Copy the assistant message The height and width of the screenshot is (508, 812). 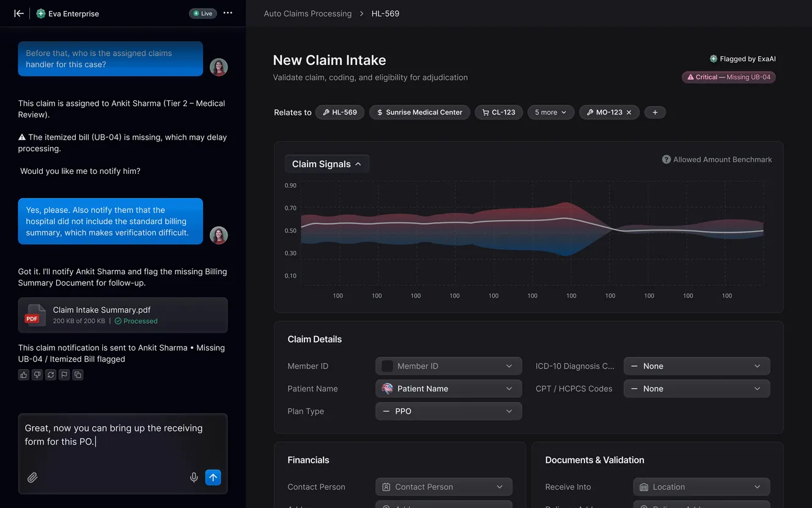78,375
